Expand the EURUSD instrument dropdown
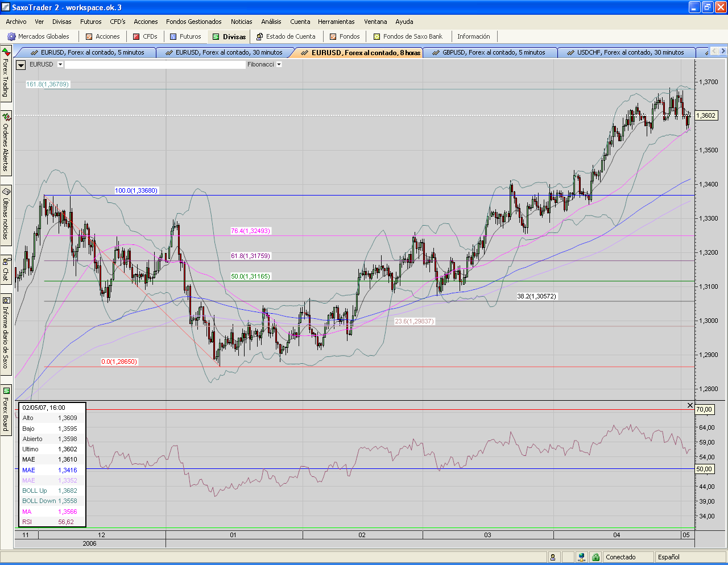Viewport: 728px width, 565px height. click(60, 64)
